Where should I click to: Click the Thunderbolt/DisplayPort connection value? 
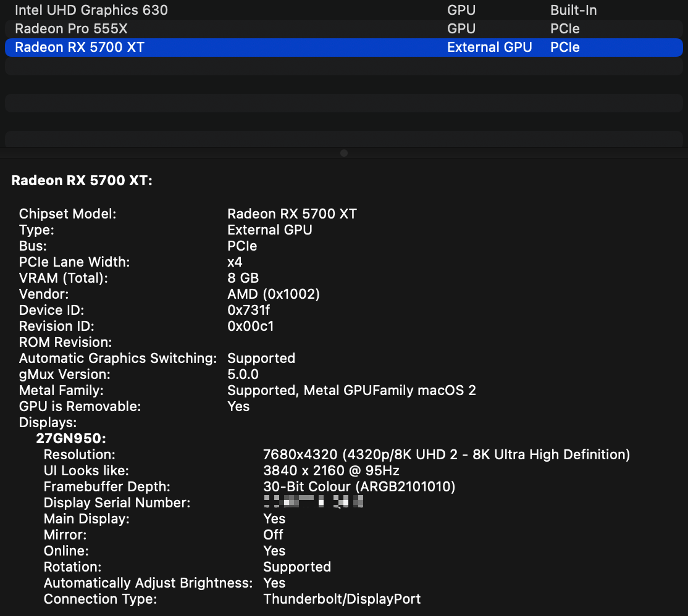pos(342,599)
